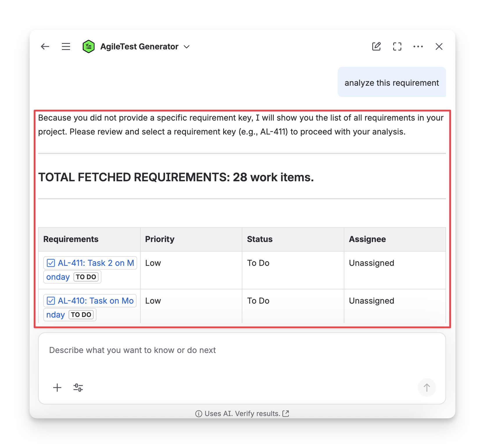Screen dimensions: 485x448
Task: Click the TO DO badge on AL-410
Action: 81,315
